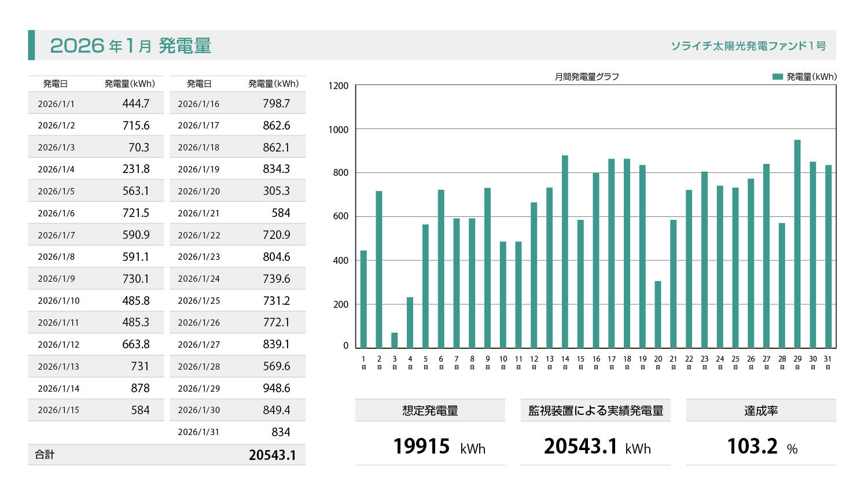Select the 948.6 value for 2026/1/29

[x=276, y=388]
